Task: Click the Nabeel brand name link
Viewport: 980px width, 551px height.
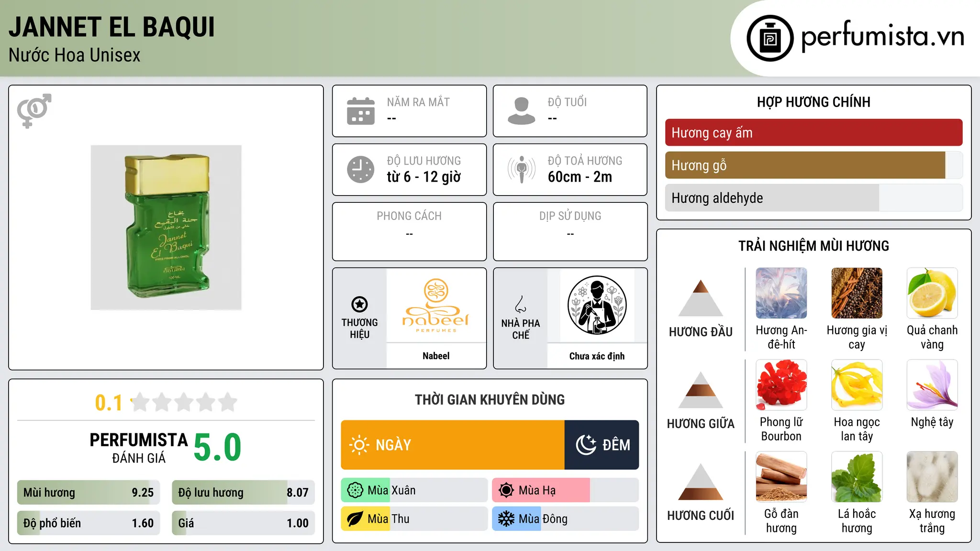Action: click(436, 356)
